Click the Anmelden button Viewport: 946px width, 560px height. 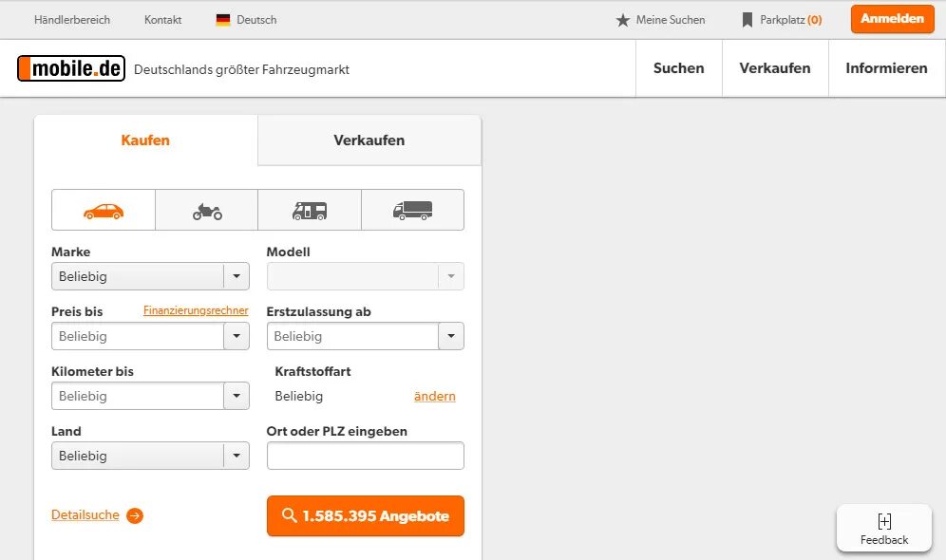(892, 19)
